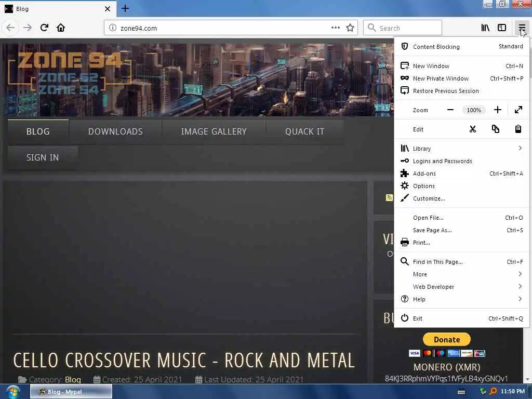This screenshot has width=532, height=399.
Task: Open a new tab with plus button
Action: pos(125,8)
